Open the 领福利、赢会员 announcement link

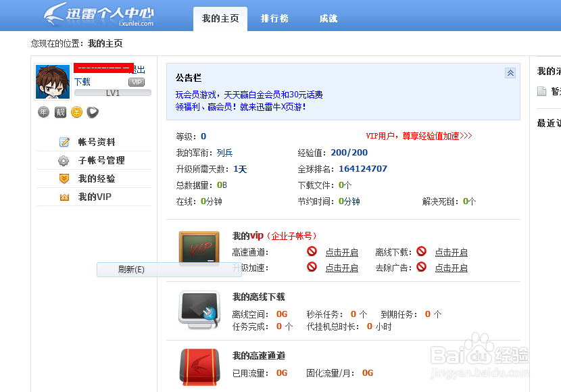pyautogui.click(x=241, y=107)
